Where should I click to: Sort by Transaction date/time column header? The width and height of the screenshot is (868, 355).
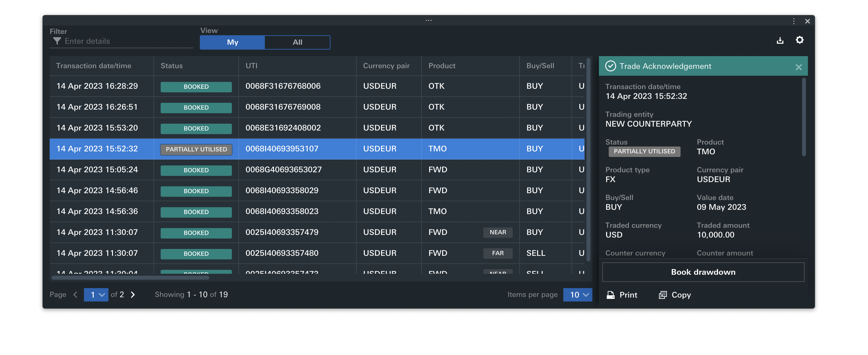[94, 66]
